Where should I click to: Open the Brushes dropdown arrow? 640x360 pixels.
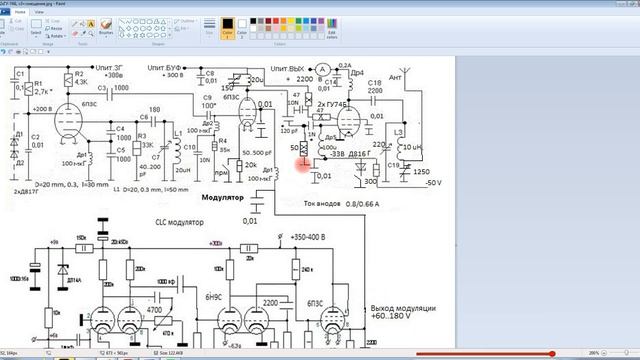(106, 37)
